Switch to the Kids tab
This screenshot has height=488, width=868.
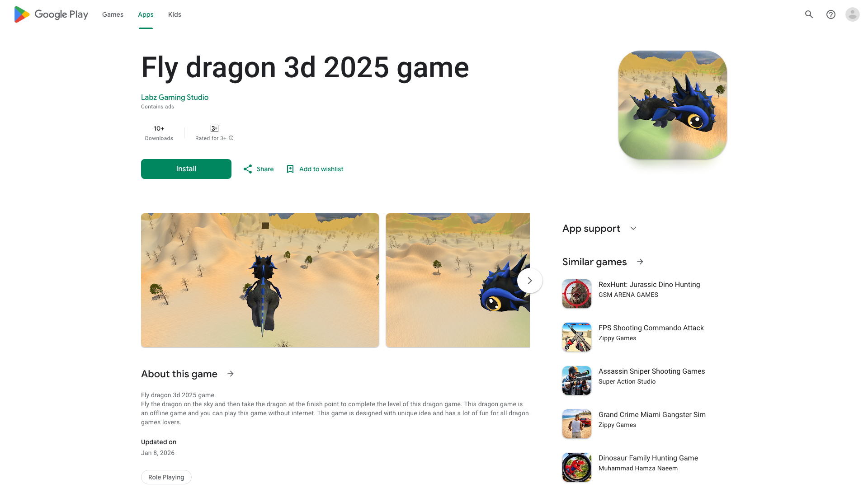click(175, 14)
